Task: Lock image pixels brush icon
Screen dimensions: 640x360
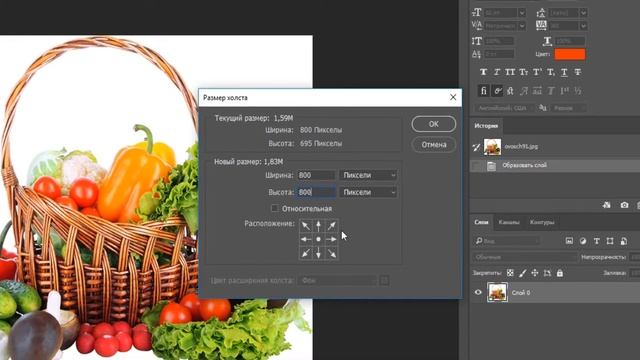Action: (x=522, y=273)
